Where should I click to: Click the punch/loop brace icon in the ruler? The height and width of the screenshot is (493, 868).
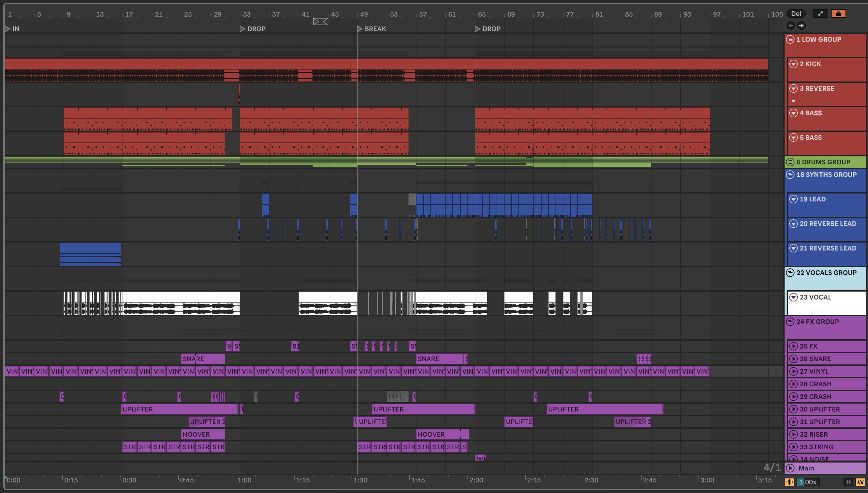320,22
